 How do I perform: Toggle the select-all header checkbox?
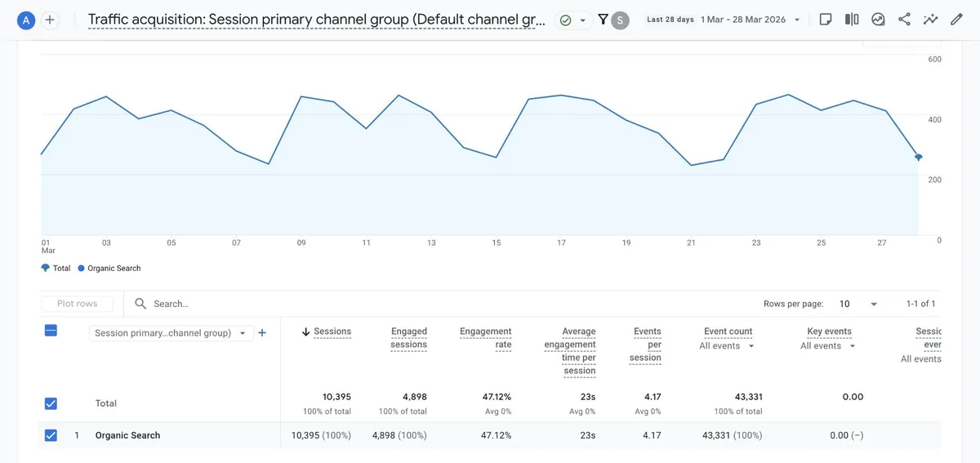point(51,331)
